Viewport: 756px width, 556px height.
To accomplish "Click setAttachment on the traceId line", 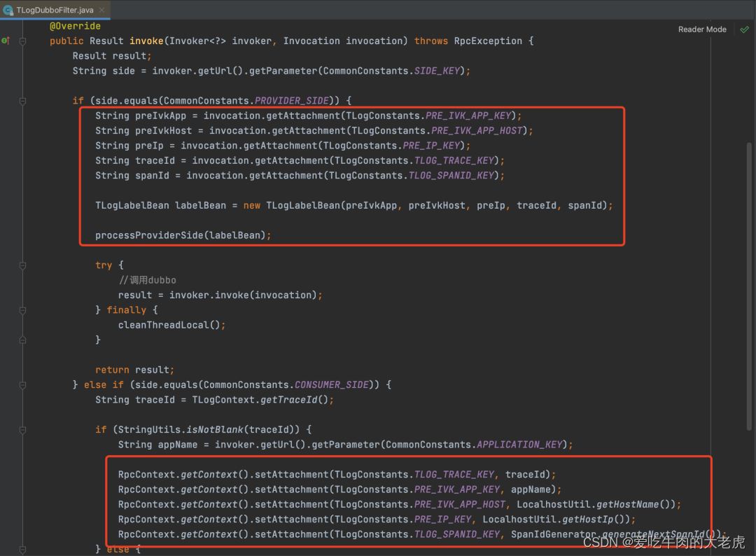I will 292,475.
